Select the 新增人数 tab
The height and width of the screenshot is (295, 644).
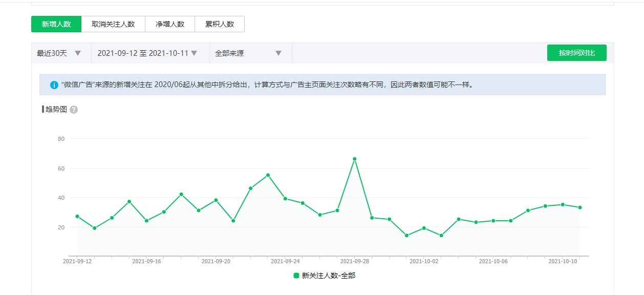pos(56,24)
